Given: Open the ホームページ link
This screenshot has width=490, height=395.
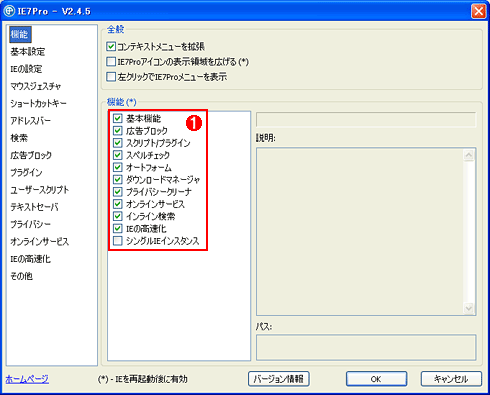Looking at the screenshot, I should pos(27,379).
